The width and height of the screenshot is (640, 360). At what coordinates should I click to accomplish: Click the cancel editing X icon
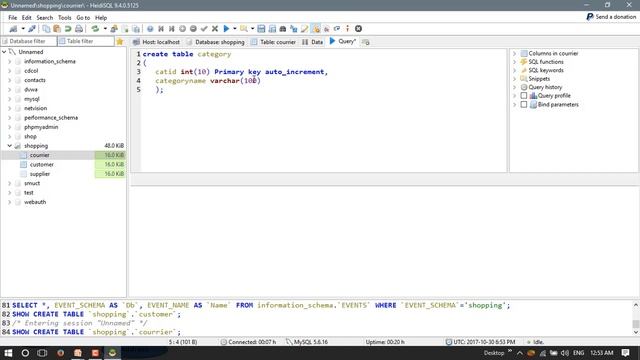[215, 29]
